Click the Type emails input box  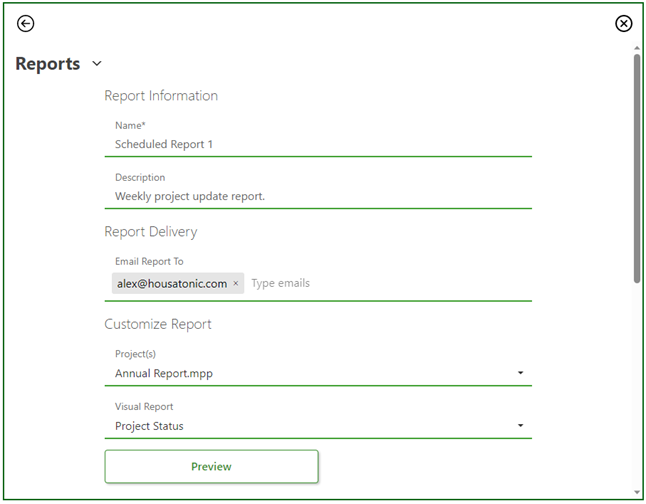385,284
